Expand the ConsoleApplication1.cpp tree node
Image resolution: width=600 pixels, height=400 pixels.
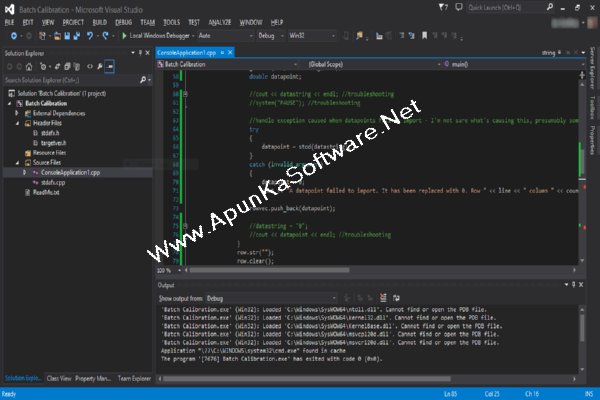pyautogui.click(x=24, y=173)
